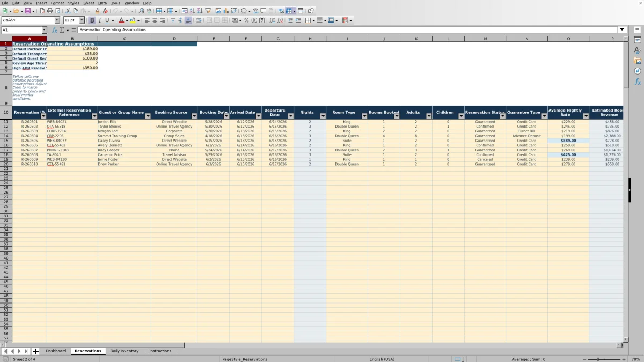
Task: Click the yellow background highlight color swatch
Action: coord(132,20)
